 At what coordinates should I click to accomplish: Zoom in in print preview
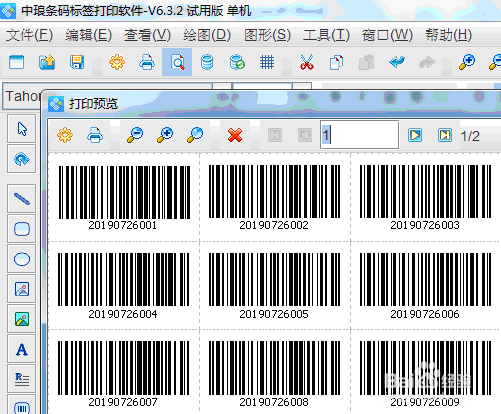tap(165, 135)
